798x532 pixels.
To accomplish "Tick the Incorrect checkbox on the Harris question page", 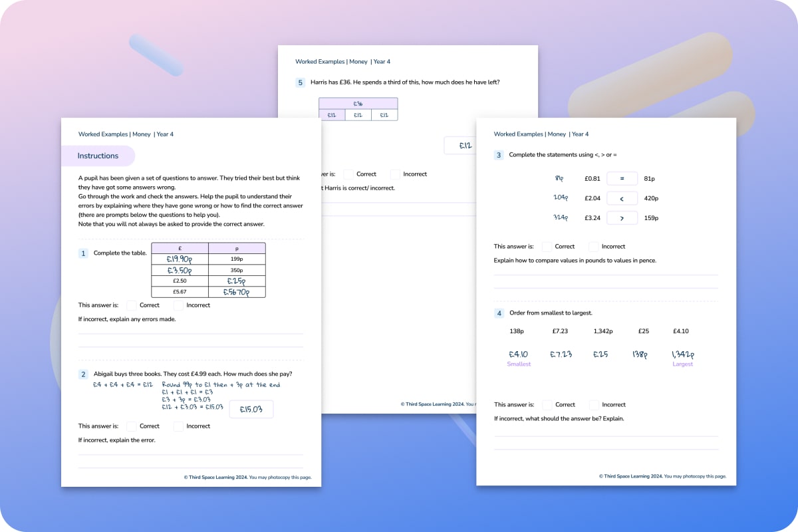I will 396,174.
